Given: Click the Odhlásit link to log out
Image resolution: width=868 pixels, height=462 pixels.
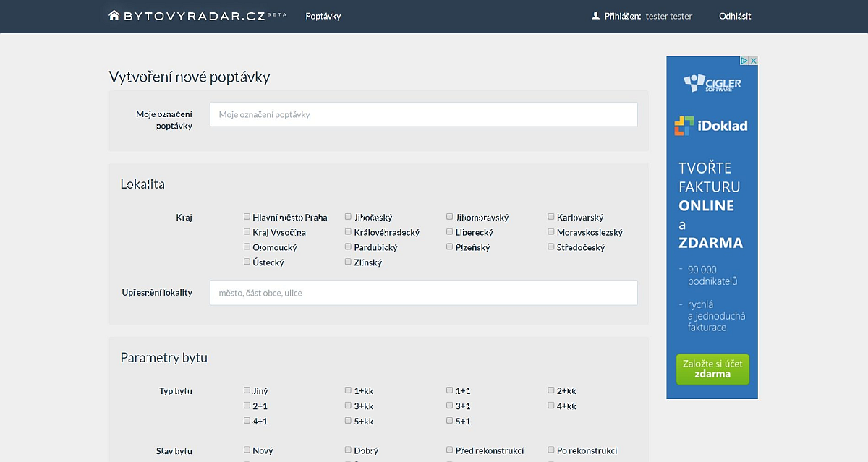Looking at the screenshot, I should point(735,16).
